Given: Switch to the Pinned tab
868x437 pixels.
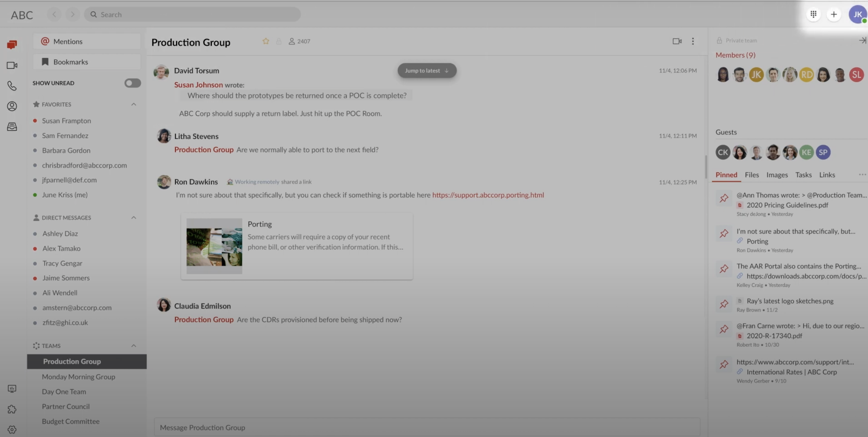Looking at the screenshot, I should click(726, 175).
